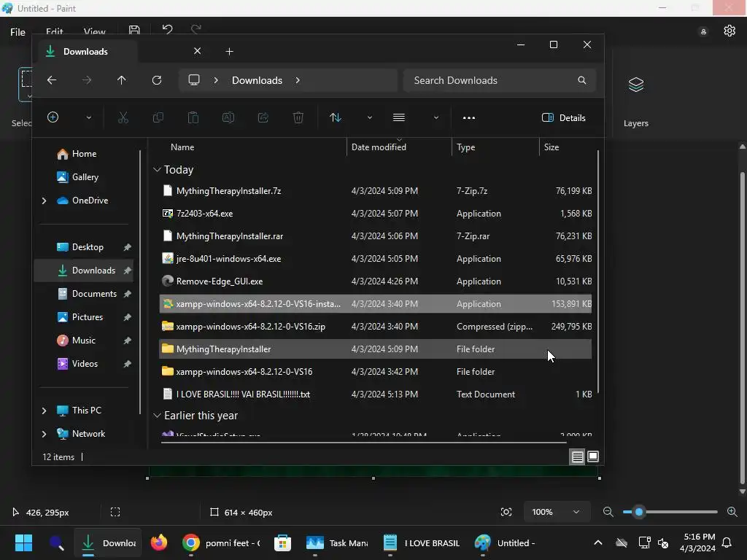Screen dimensions: 747x560
Task: Open the 100% zoom level dropdown
Action: coord(557,512)
